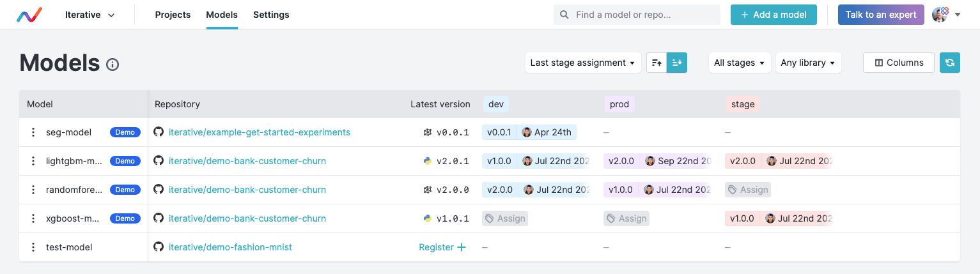The width and height of the screenshot is (980, 274).
Task: Click the Iterative Studio logo
Action: (x=29, y=15)
